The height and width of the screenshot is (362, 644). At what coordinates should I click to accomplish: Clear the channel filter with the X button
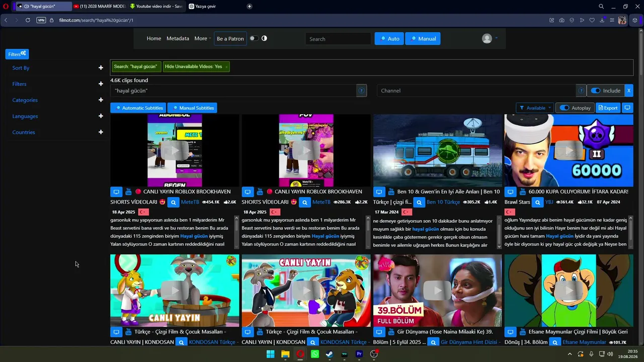coord(628,90)
